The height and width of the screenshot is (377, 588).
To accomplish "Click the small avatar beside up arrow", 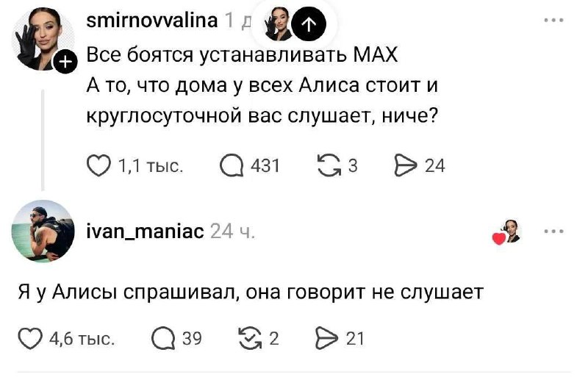I will click(278, 24).
